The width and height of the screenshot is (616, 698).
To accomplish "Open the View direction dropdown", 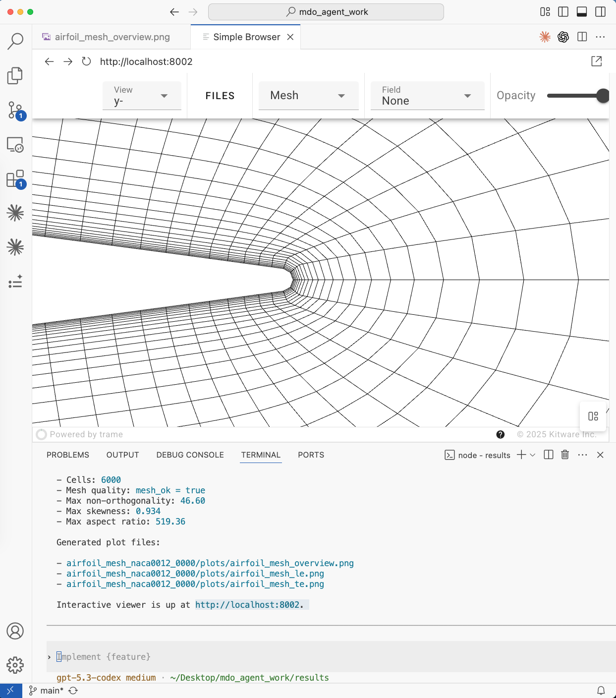I will tap(142, 96).
